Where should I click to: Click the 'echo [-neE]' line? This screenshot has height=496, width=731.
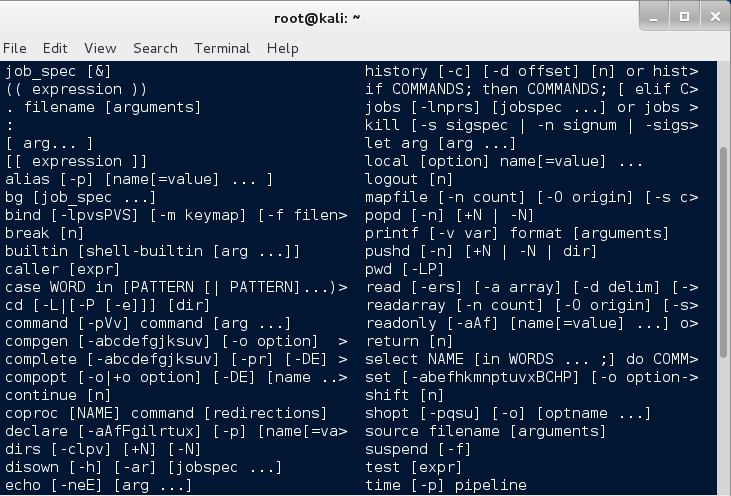tap(98, 485)
